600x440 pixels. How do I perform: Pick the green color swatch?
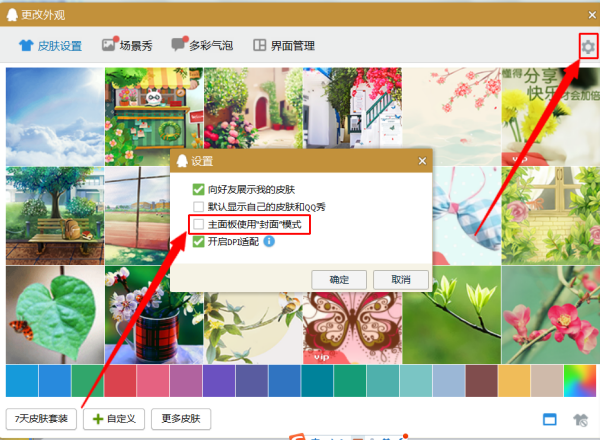click(x=88, y=381)
